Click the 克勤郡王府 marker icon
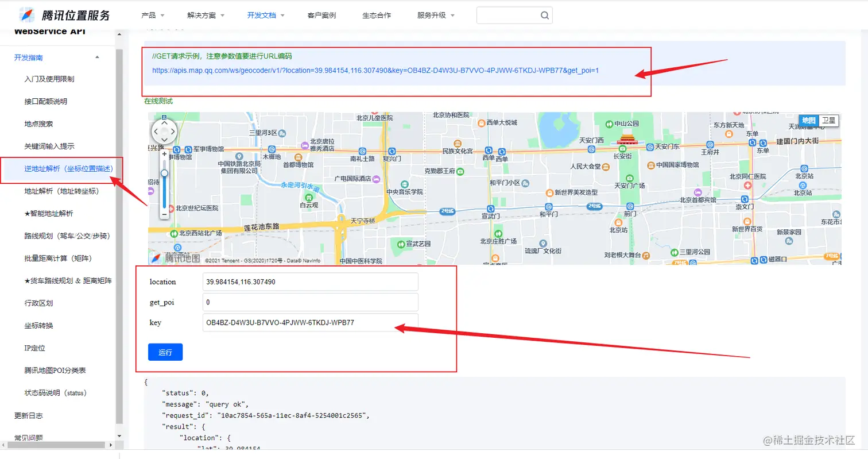868x459 pixels. 461,171
